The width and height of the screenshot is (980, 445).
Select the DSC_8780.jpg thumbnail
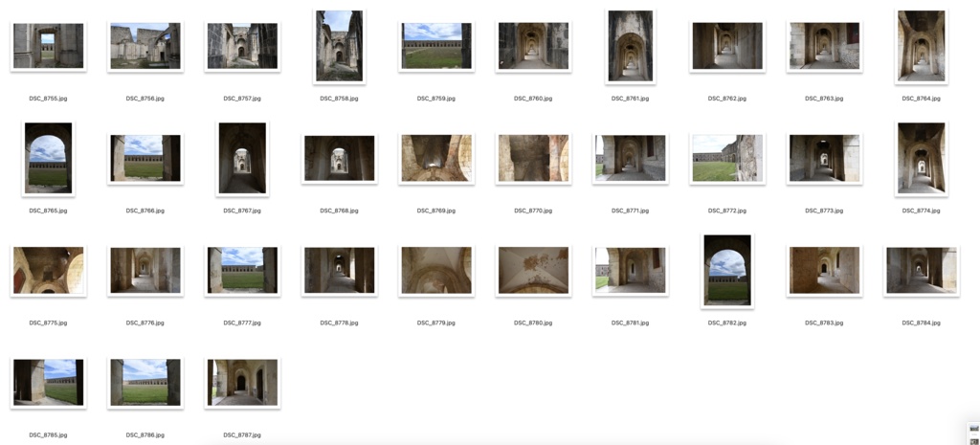[533, 270]
